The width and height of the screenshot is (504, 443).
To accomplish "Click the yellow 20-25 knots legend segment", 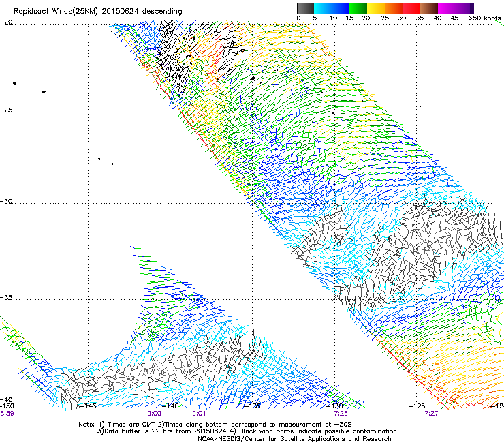I will point(376,8).
